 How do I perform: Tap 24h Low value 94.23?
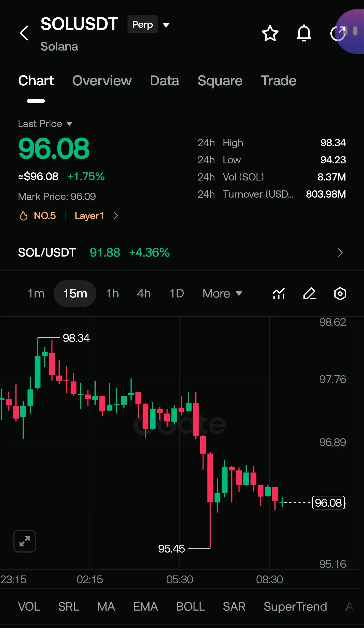(x=333, y=160)
